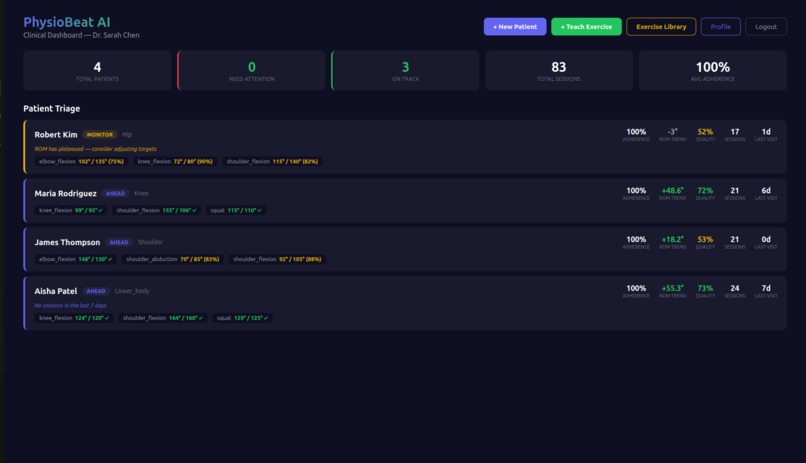Click James Thompson's 53% quality value
Screen dimensions: 806x463
tap(705, 239)
